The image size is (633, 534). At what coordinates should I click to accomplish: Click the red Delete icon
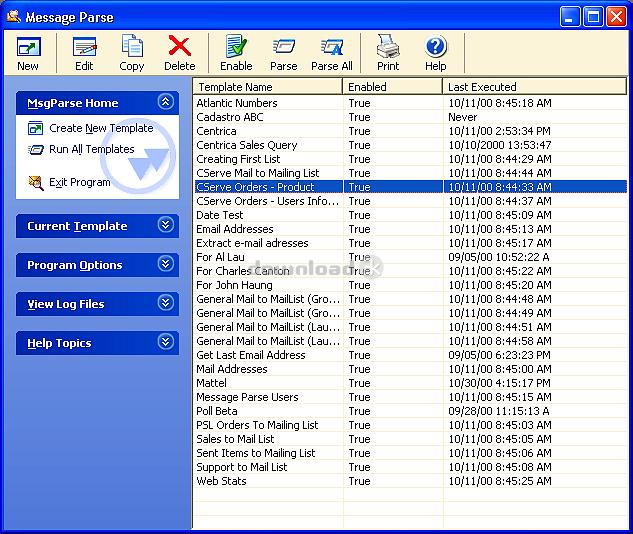pos(180,48)
